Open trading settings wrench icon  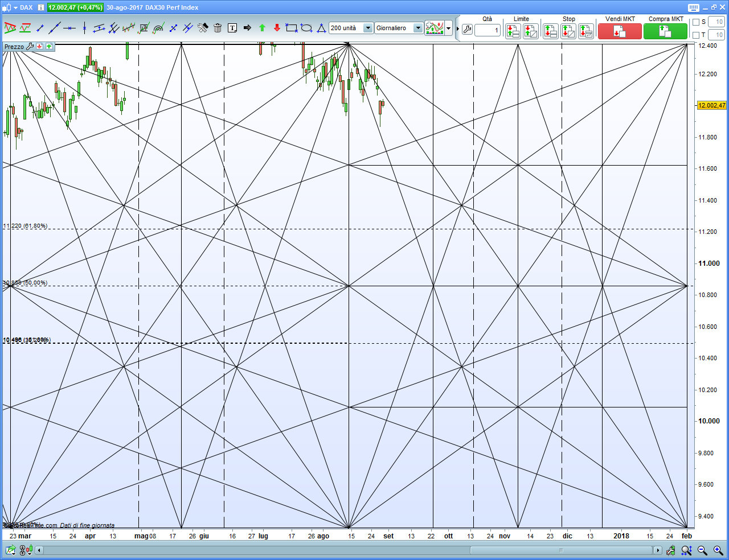[467, 30]
